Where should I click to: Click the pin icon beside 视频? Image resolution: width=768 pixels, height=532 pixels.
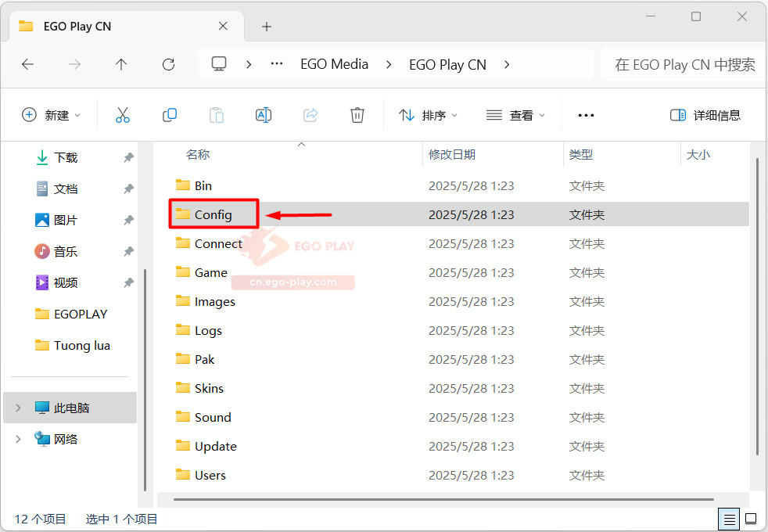point(128,282)
